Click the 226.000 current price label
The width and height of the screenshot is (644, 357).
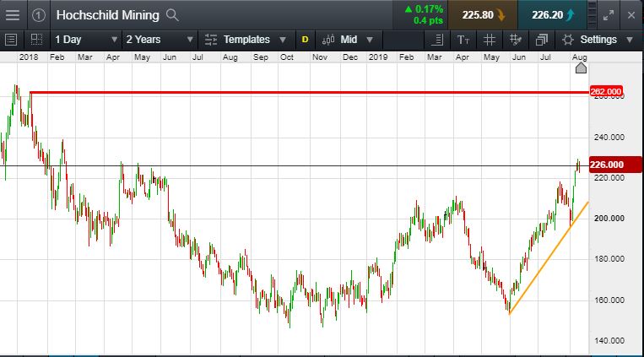[x=614, y=165]
